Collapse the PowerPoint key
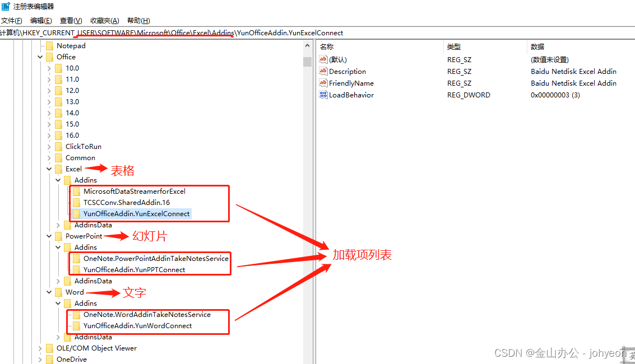This screenshot has width=635, height=364. click(x=49, y=236)
